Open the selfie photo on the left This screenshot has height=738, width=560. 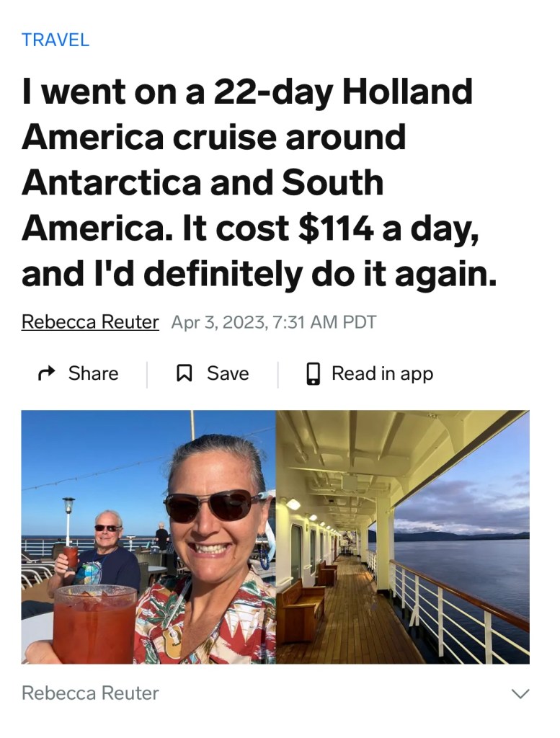[x=148, y=536]
